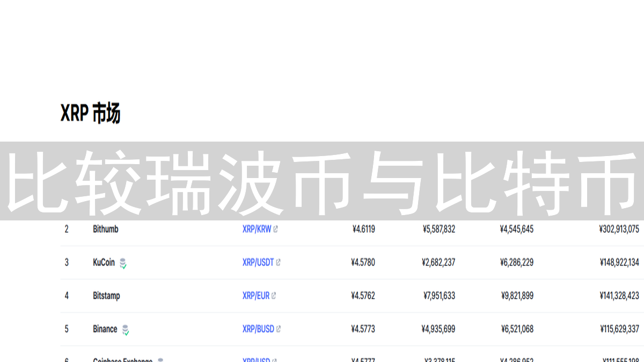
Task: Select the Bithumb exchange name
Action: pos(106,229)
